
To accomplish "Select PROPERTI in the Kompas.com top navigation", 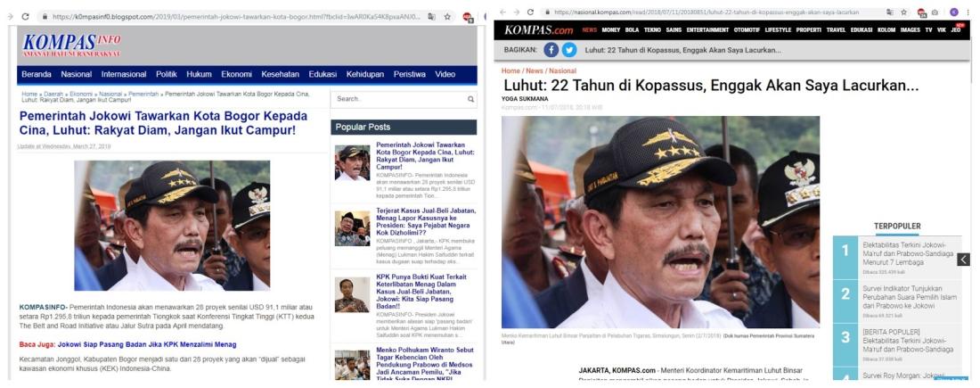I will 809,30.
